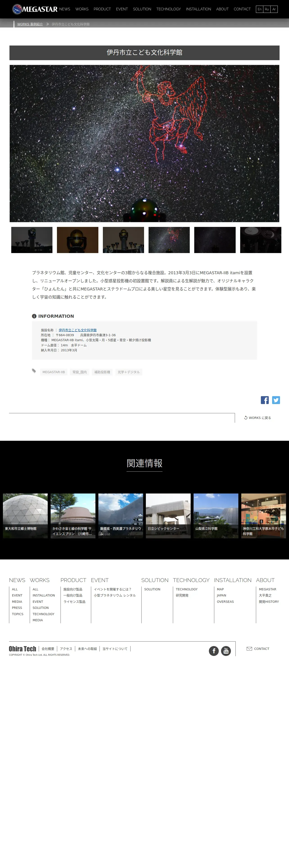Image resolution: width=289 pixels, height=868 pixels.
Task: Click footer ABOUT MEGASTAR link
Action: [267, 589]
